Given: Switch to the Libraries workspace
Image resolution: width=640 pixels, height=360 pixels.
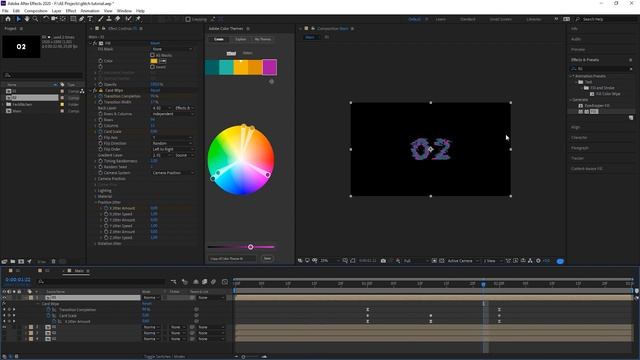Looking at the screenshot, I should (533, 19).
